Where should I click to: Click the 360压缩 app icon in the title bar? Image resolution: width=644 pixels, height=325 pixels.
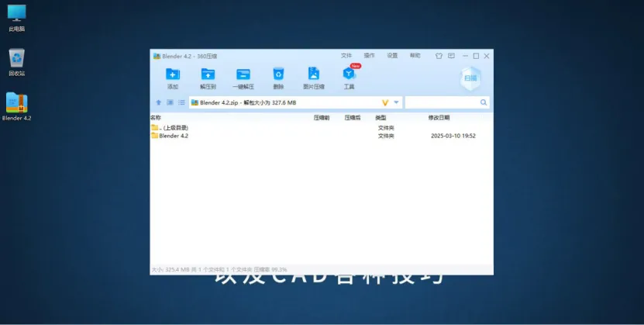coord(157,56)
